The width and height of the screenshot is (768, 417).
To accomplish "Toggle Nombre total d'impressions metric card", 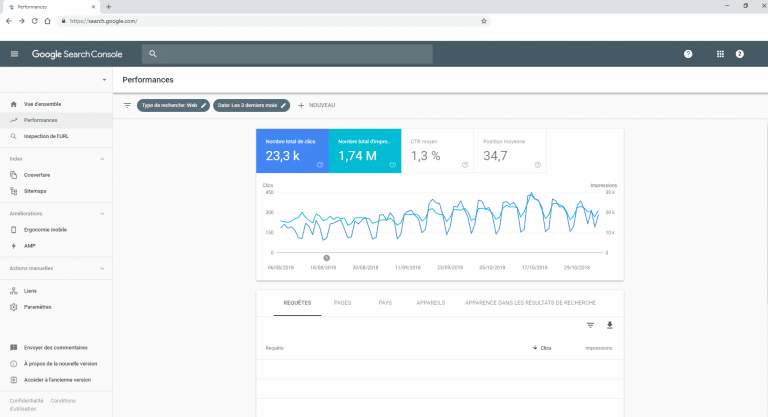I will (365, 151).
